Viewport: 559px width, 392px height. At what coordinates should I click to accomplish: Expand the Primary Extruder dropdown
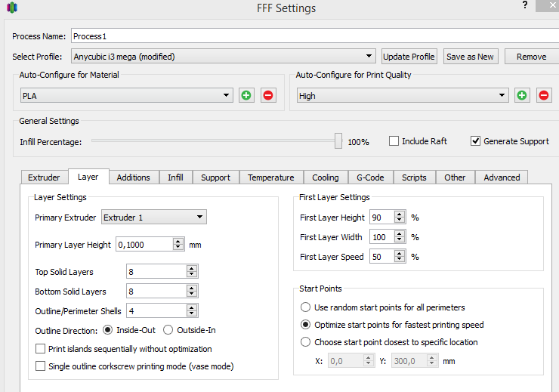pyautogui.click(x=199, y=218)
